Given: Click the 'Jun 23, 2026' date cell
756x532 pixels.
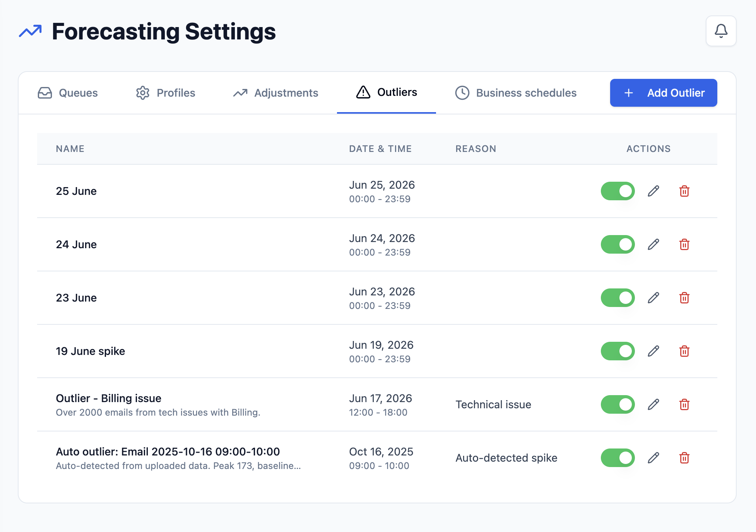Looking at the screenshot, I should coord(382,292).
